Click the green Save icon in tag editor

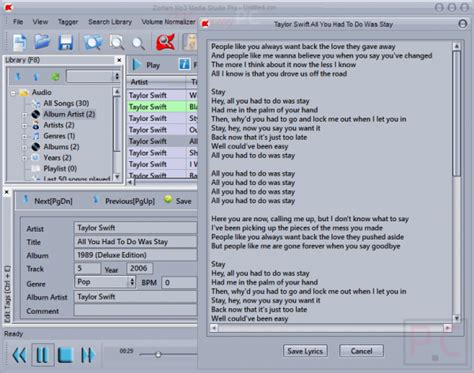[x=168, y=199]
